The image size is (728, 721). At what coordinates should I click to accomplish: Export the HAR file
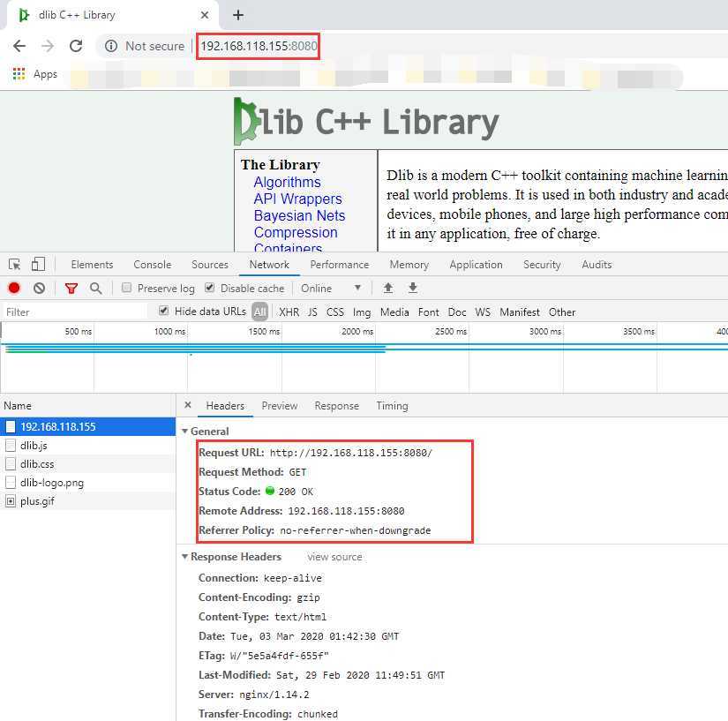pos(413,289)
